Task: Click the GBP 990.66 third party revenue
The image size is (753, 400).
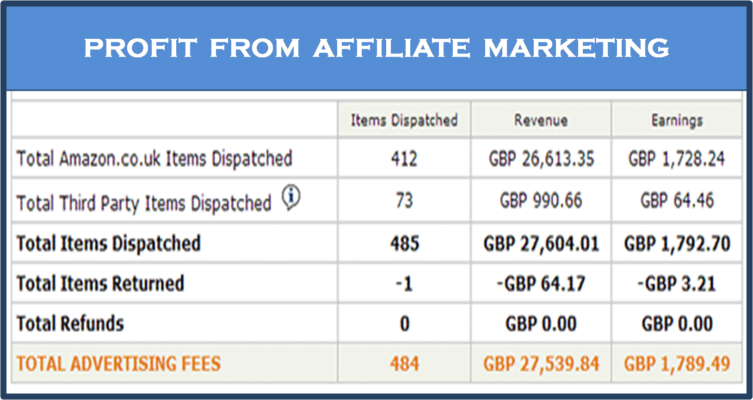Action: (541, 201)
